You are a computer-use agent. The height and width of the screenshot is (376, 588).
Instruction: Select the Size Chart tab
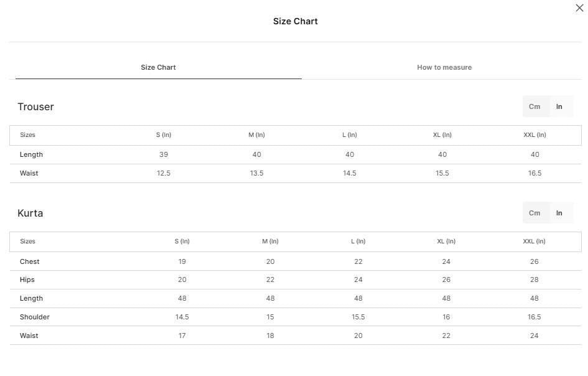point(158,68)
